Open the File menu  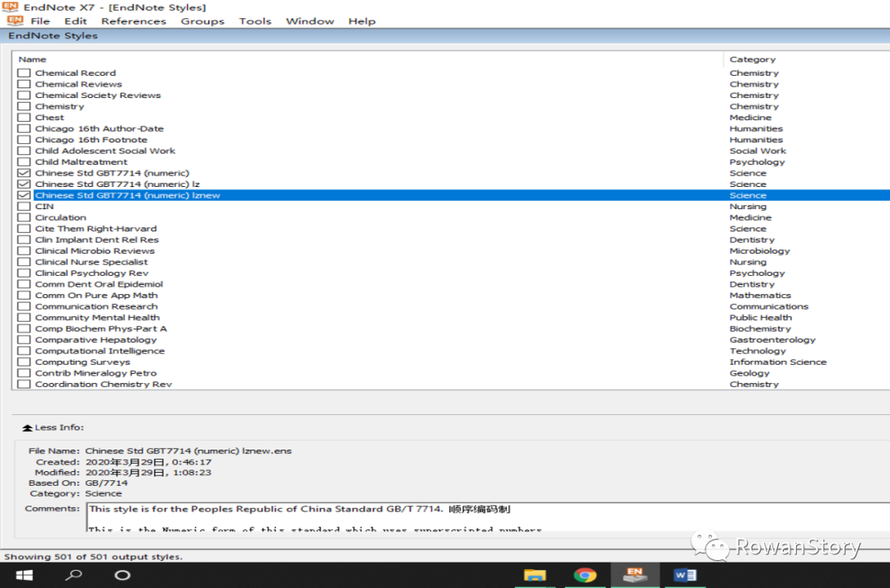pyautogui.click(x=40, y=21)
